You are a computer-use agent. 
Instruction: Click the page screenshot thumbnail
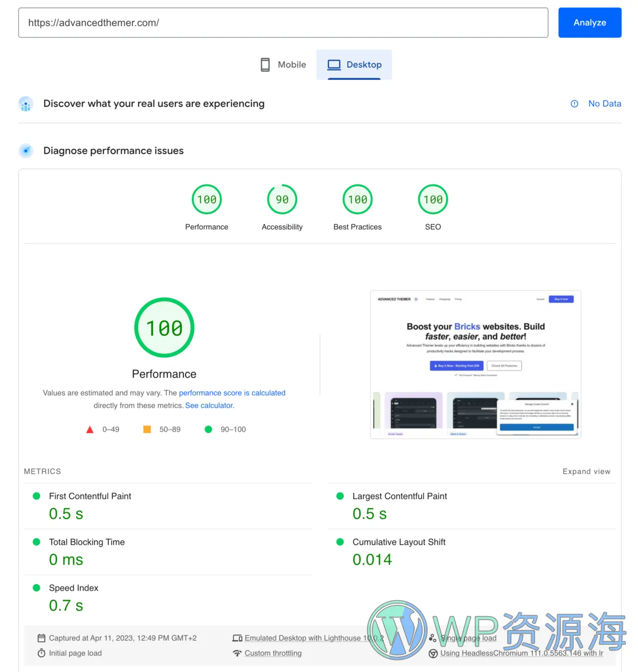coord(476,364)
